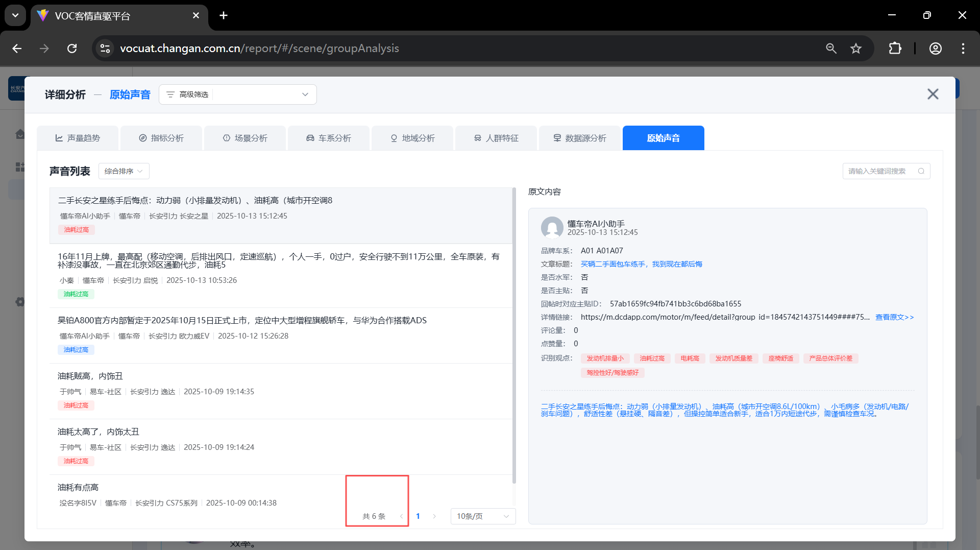Click the 发动机排量小 viewpoint tag
980x550 pixels.
tap(605, 358)
